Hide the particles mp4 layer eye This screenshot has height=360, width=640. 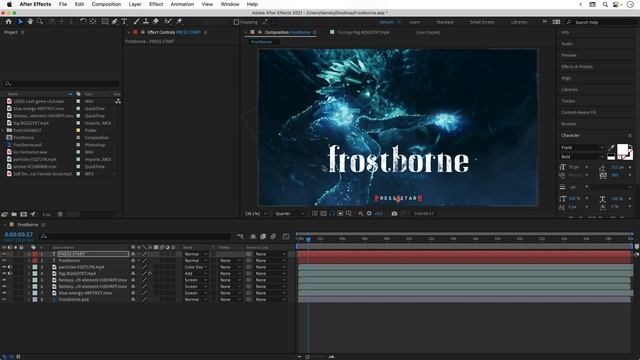coord(4,267)
